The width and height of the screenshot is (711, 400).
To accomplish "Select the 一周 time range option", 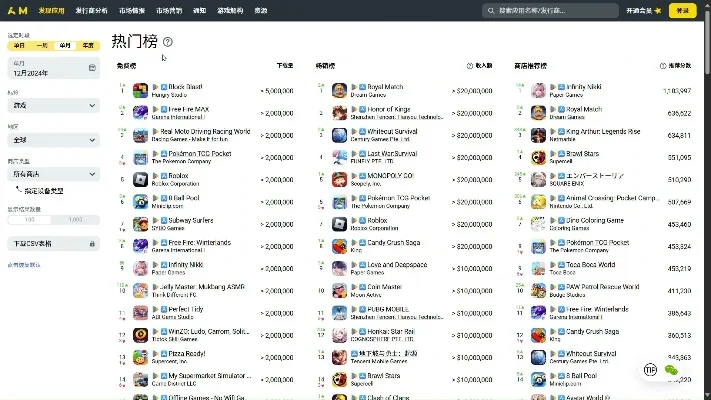I will (42, 46).
